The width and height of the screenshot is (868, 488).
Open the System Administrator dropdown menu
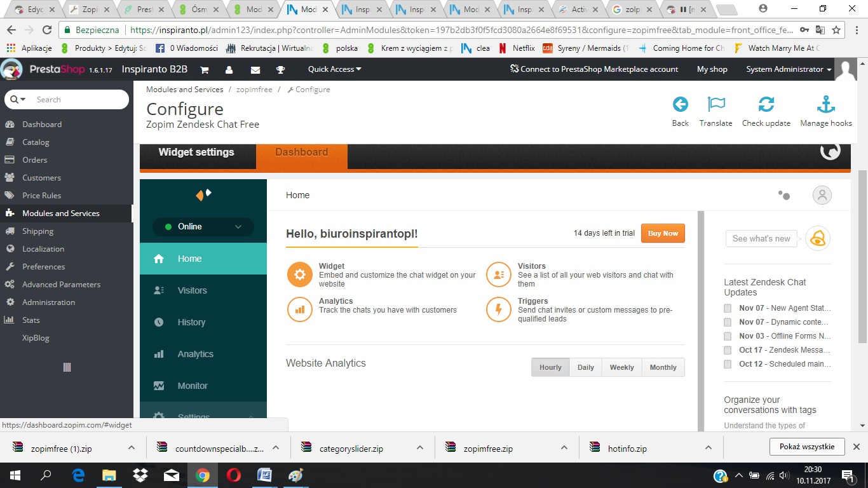pos(789,69)
